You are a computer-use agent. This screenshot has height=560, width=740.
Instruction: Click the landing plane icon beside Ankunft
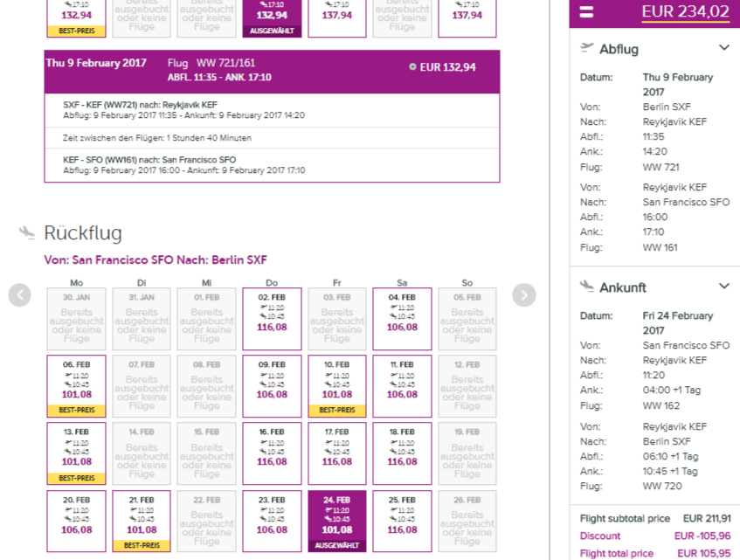tap(586, 287)
